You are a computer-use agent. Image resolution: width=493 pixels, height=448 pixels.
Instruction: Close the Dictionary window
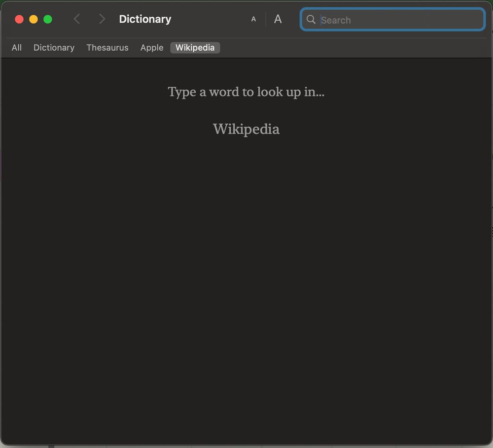point(19,20)
